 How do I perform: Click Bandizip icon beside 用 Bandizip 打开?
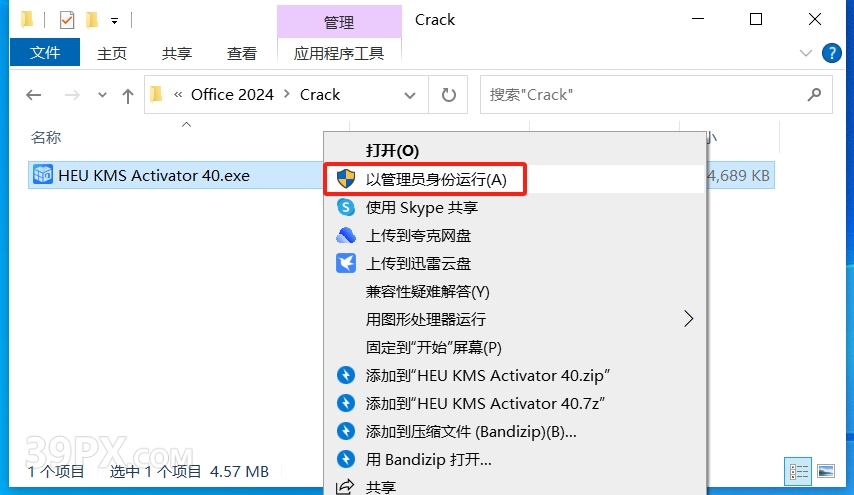point(346,460)
